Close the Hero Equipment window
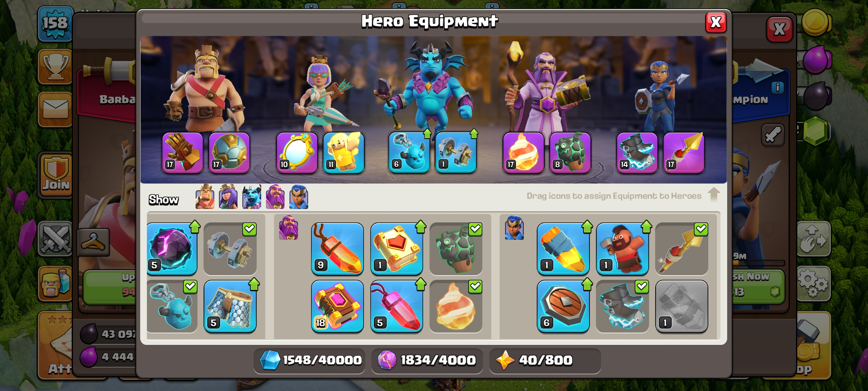Viewport: 868px width, 391px height. click(x=716, y=23)
